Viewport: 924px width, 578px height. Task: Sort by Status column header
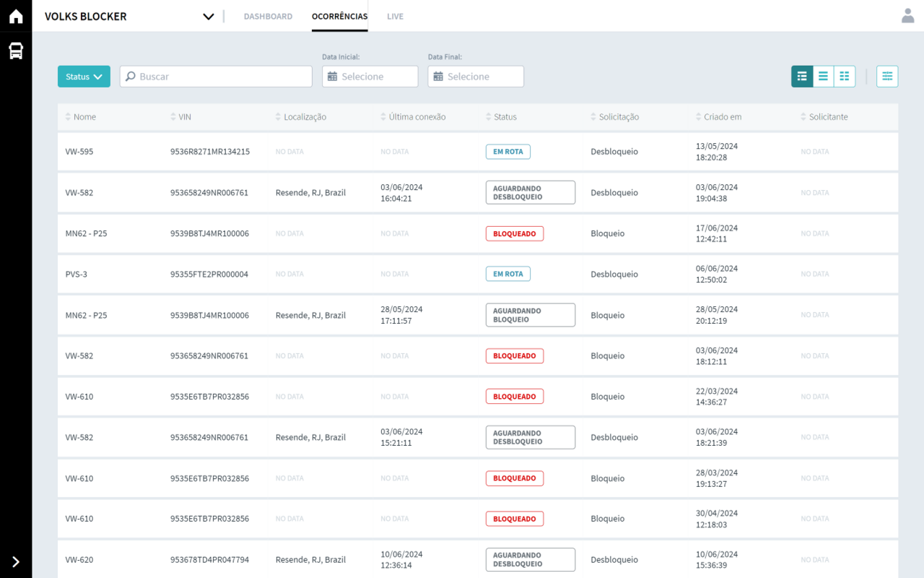pos(501,117)
